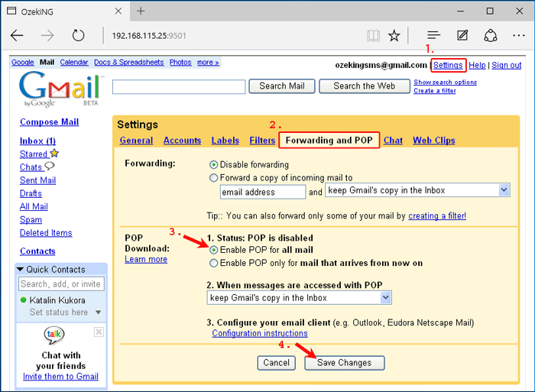The width and height of the screenshot is (535, 392).
Task: Select Enable POP for all mail
Action: [213, 250]
